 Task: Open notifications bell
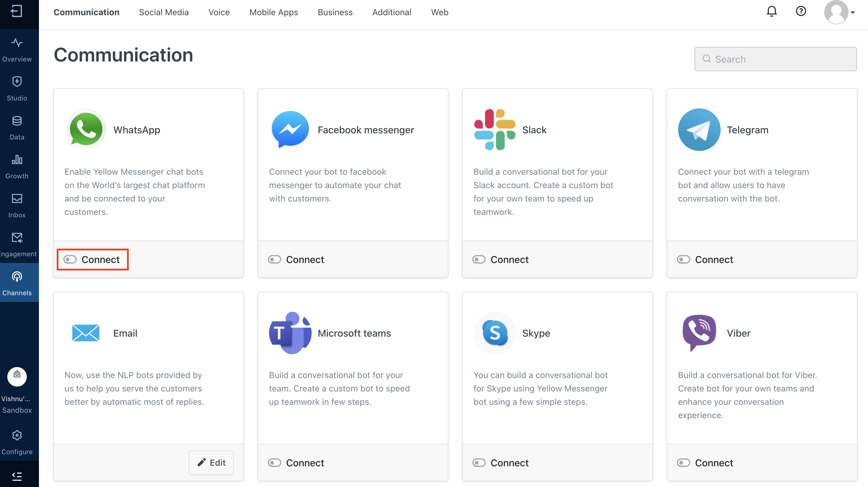(x=771, y=12)
